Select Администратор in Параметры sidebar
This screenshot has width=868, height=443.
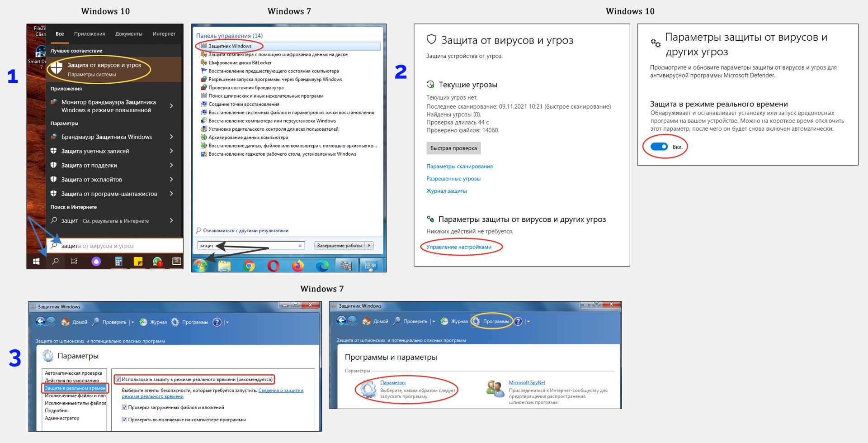pos(62,418)
